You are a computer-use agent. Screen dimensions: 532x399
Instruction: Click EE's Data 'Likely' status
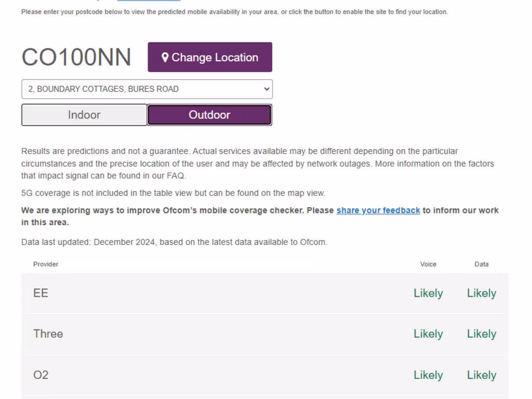click(482, 293)
